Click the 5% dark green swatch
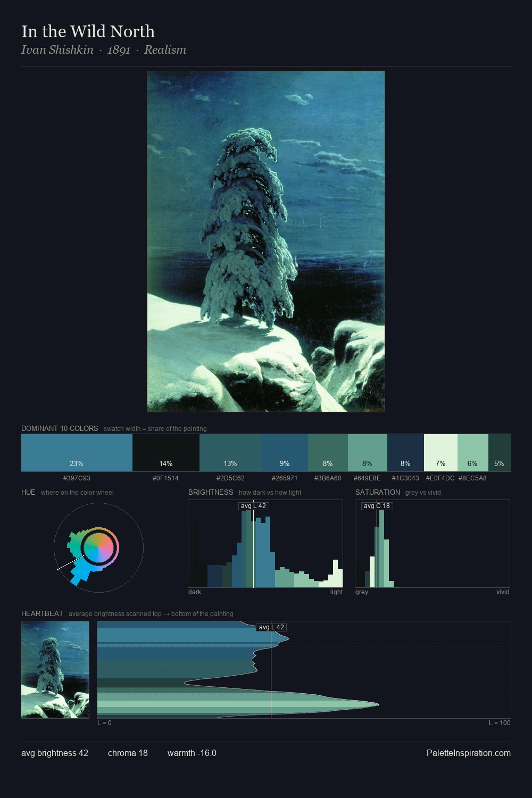 500,453
